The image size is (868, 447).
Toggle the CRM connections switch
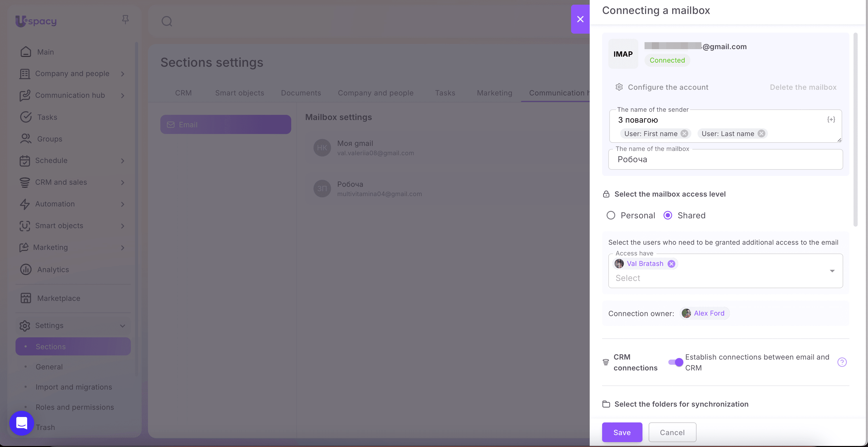(x=676, y=362)
